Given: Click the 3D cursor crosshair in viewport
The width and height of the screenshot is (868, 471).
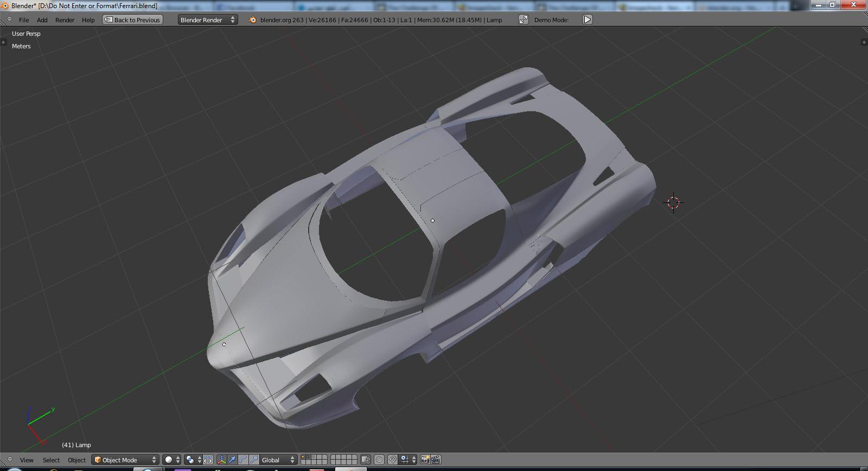Looking at the screenshot, I should click(x=673, y=202).
